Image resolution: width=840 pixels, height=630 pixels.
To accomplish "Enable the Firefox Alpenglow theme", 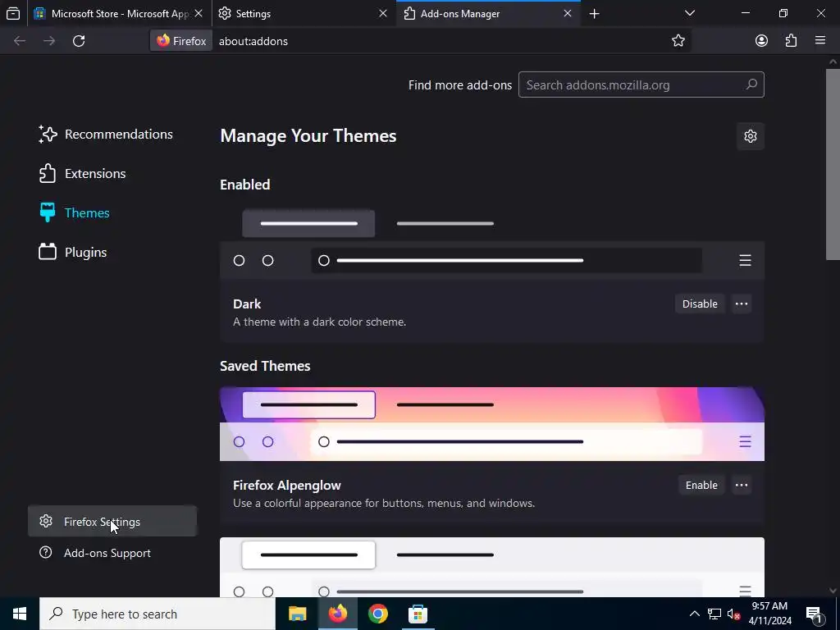I will coord(701,486).
